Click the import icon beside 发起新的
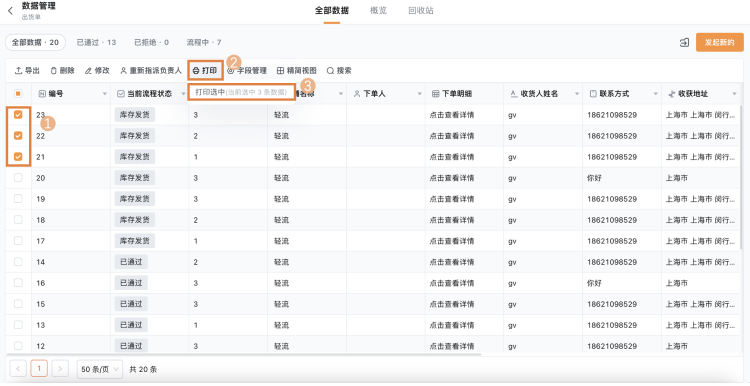750x386 pixels. tap(684, 43)
